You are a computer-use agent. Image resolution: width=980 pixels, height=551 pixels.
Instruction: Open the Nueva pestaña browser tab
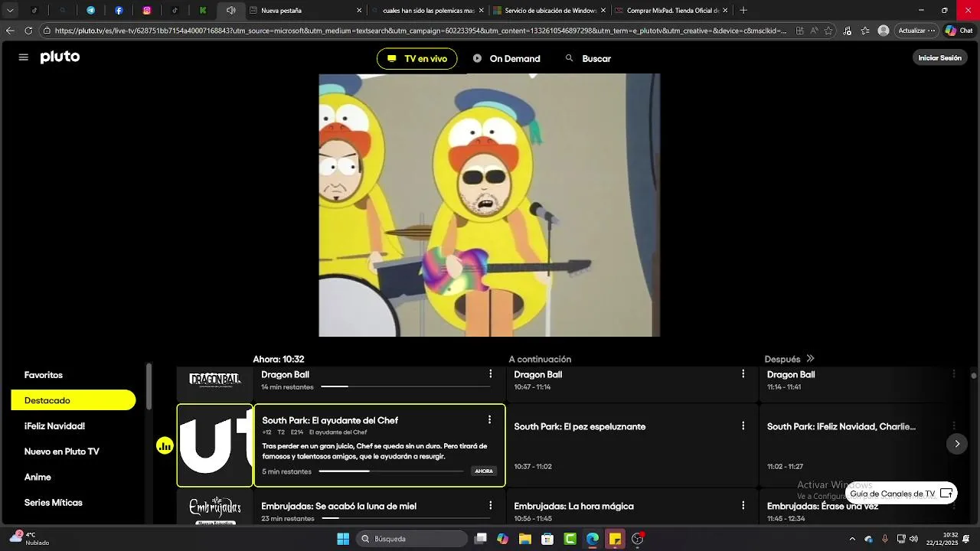(305, 11)
